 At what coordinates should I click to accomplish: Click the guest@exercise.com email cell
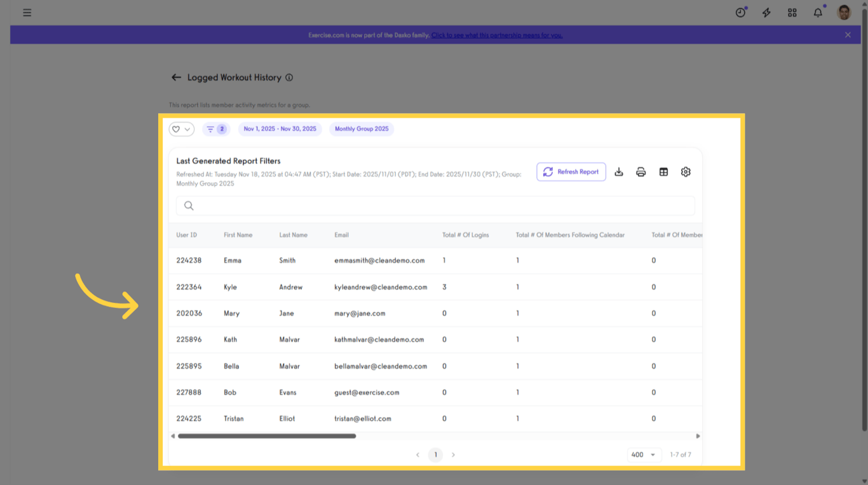[x=367, y=392]
